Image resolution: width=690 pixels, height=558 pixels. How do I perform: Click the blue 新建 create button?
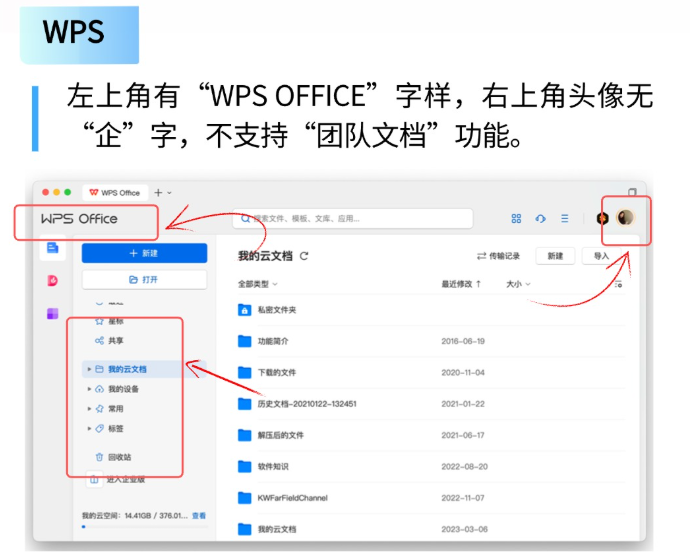click(x=144, y=253)
